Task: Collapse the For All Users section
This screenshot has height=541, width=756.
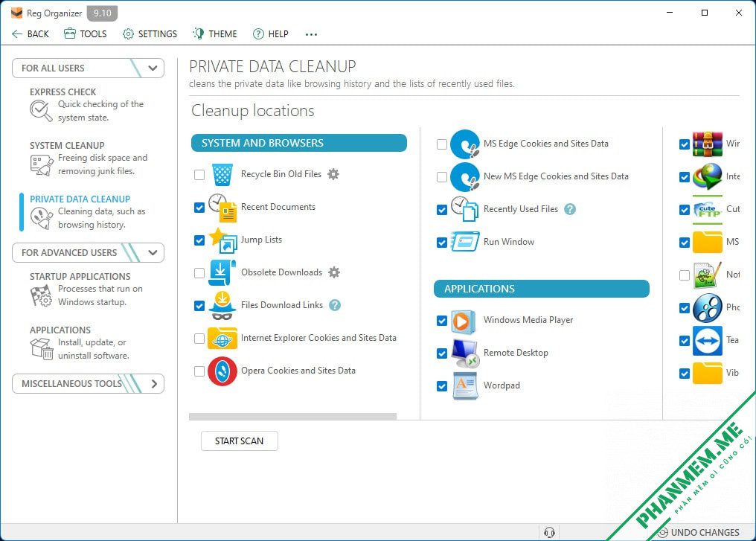Action: pyautogui.click(x=153, y=68)
